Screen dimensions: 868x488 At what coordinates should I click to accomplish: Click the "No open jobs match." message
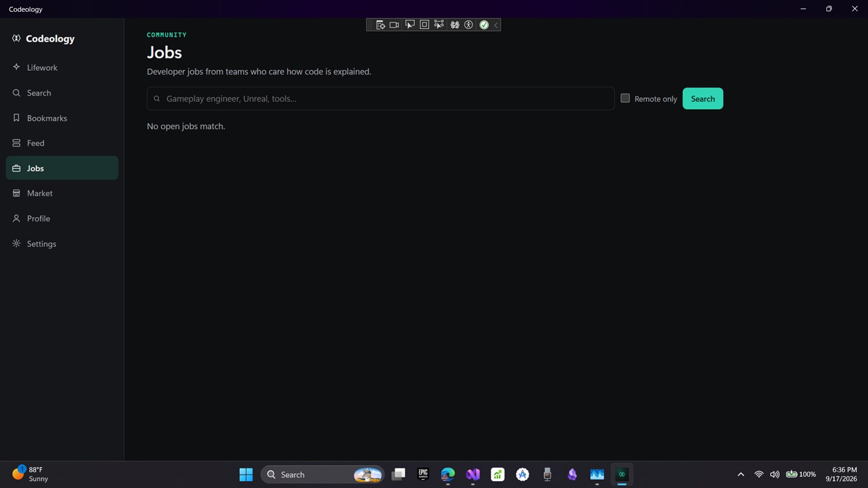186,126
